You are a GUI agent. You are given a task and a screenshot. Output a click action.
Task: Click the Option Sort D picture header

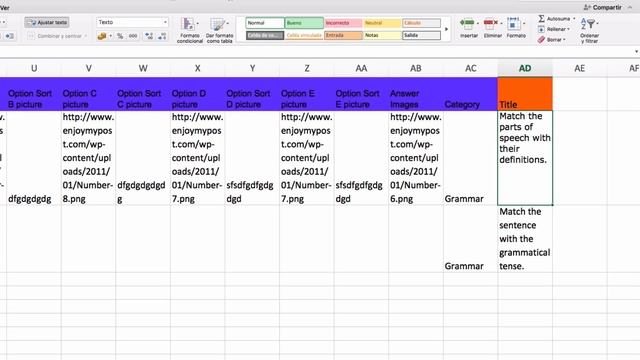coord(252,94)
